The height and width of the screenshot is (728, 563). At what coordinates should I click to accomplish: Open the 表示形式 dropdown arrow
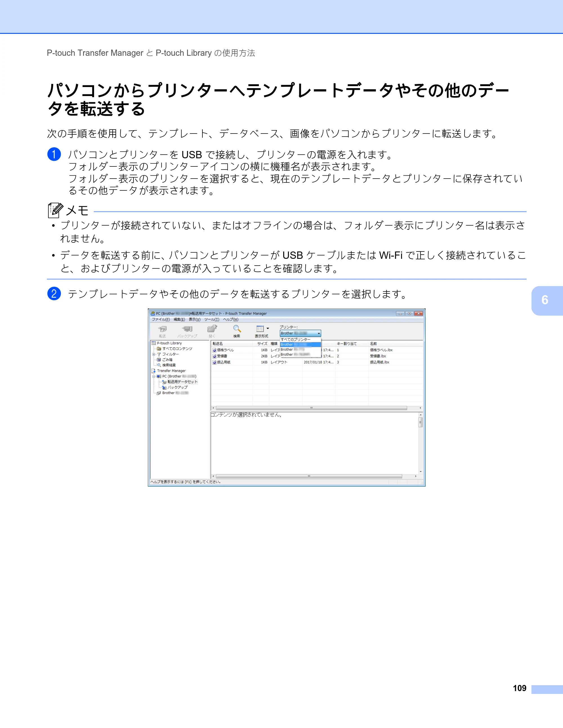[x=268, y=329]
